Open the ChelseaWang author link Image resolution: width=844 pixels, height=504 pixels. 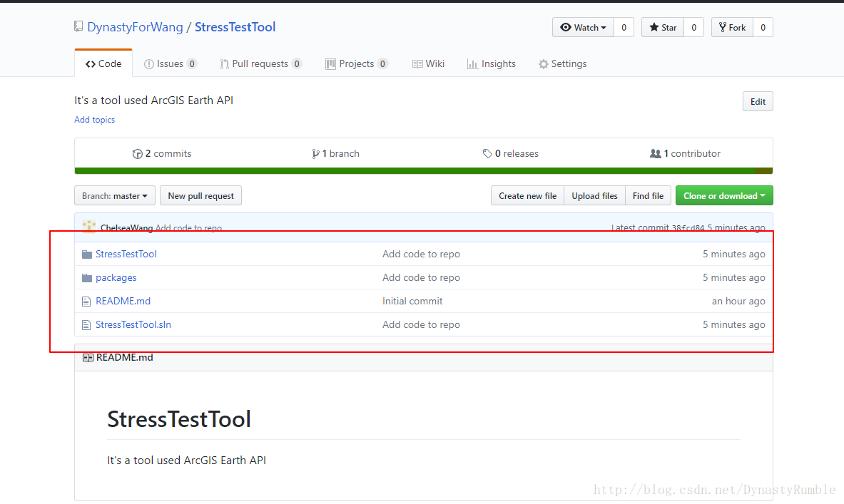(126, 227)
